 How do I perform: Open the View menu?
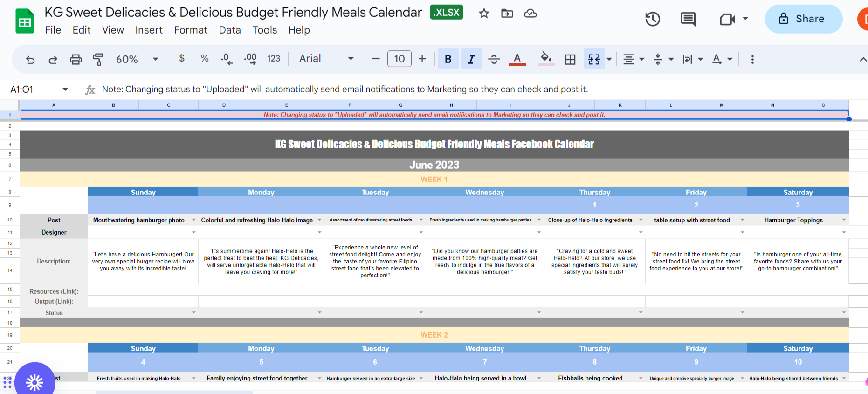pyautogui.click(x=113, y=30)
